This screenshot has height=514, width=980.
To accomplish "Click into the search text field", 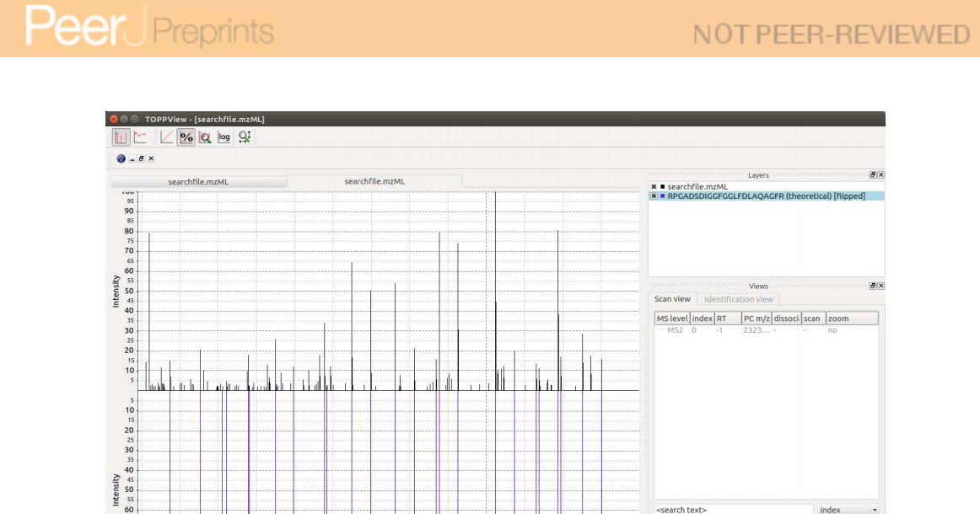I will tap(733, 509).
